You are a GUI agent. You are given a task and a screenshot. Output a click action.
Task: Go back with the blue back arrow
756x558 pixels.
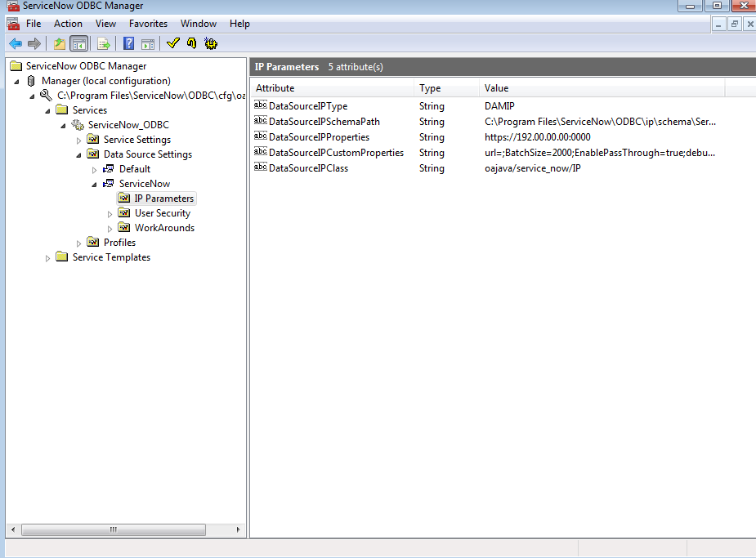[x=16, y=44]
